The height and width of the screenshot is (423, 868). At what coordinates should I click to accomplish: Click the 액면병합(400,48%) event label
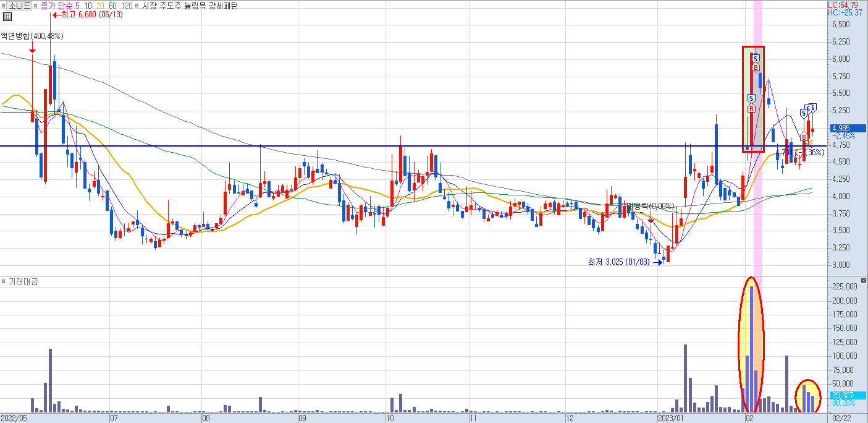32,36
